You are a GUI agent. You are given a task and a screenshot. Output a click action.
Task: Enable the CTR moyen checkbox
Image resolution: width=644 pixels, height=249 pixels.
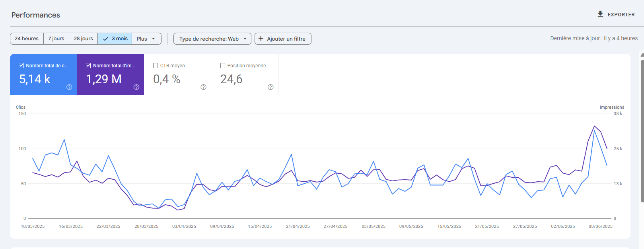point(156,66)
